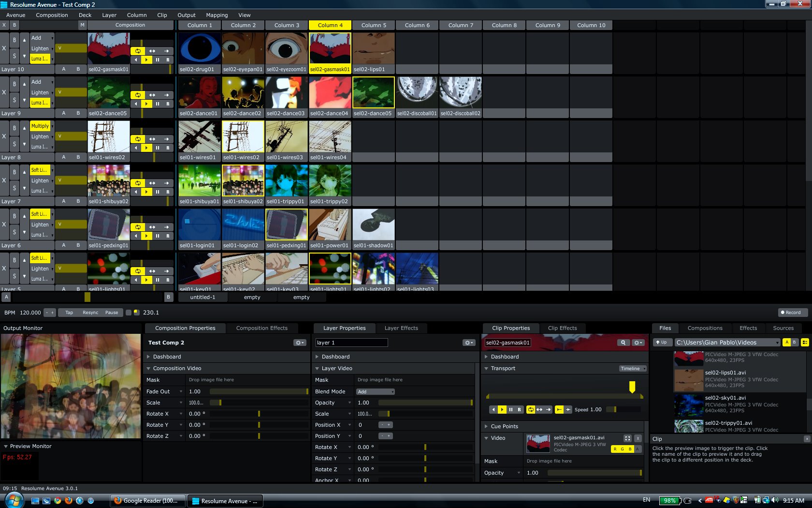Toggle clip loop in Transport panel
The width and height of the screenshot is (812, 508).
tap(531, 409)
